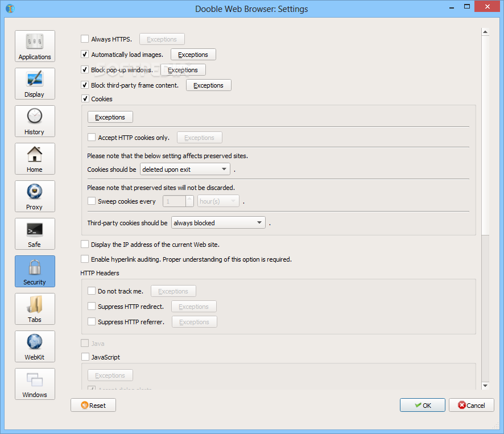The image size is (504, 434).
Task: Maximize the Settings window
Action: pyautogui.click(x=467, y=6)
